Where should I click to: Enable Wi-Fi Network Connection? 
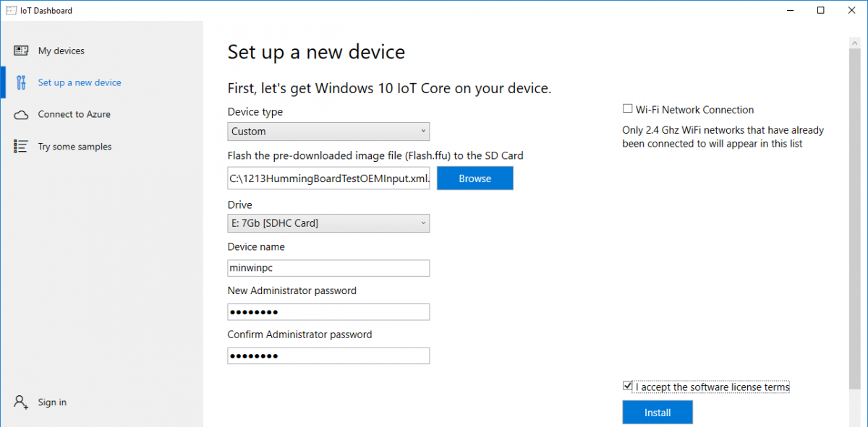click(628, 108)
